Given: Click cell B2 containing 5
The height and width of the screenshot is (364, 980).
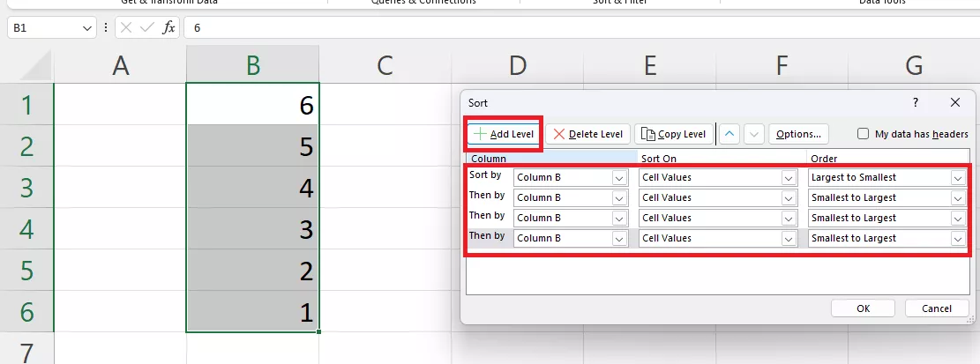Looking at the screenshot, I should point(252,145).
